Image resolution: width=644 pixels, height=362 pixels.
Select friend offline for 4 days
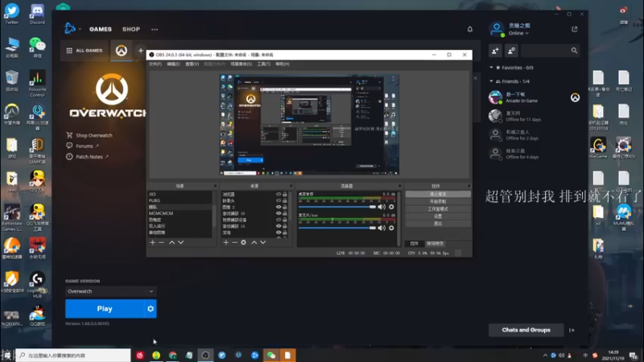pyautogui.click(x=534, y=154)
